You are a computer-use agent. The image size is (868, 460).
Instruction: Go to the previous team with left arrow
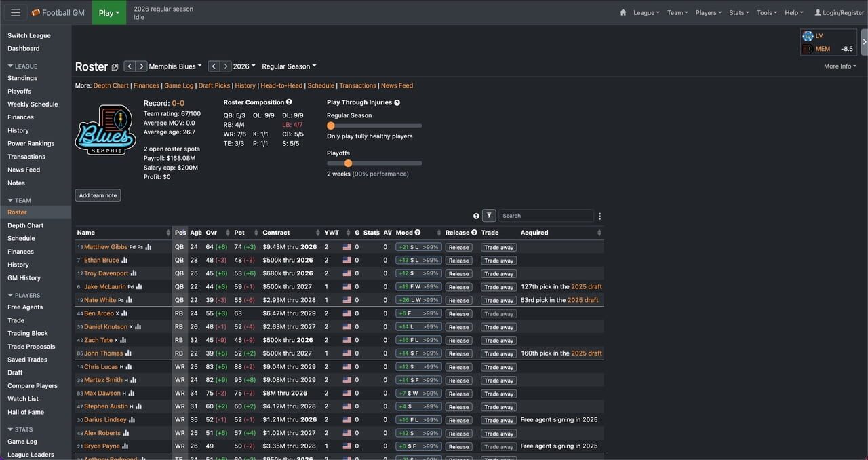pos(130,66)
